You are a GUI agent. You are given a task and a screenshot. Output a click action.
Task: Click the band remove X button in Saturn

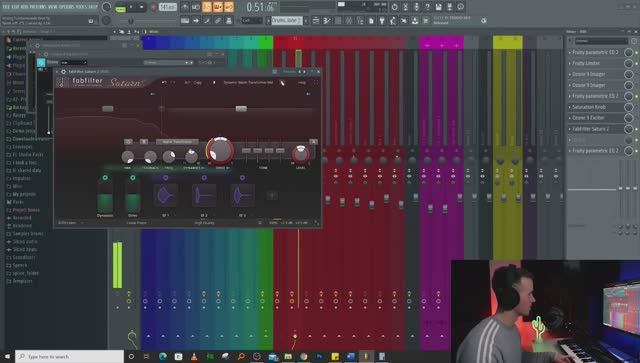pos(313,141)
